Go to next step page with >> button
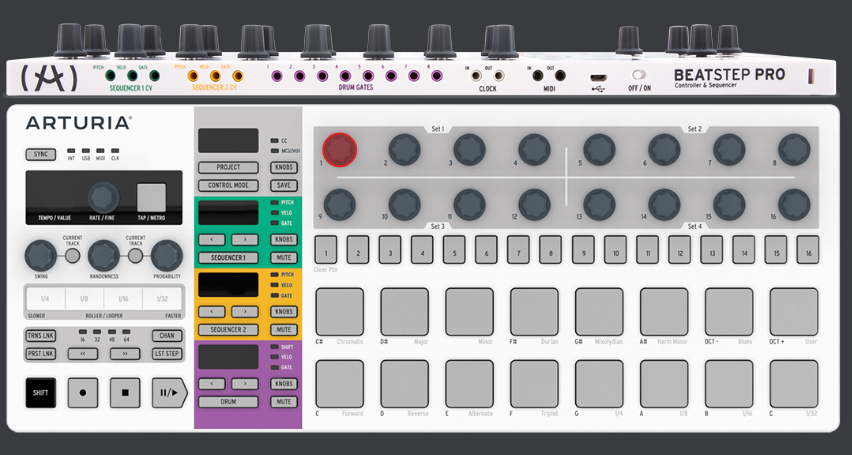This screenshot has width=852, height=455. [125, 354]
